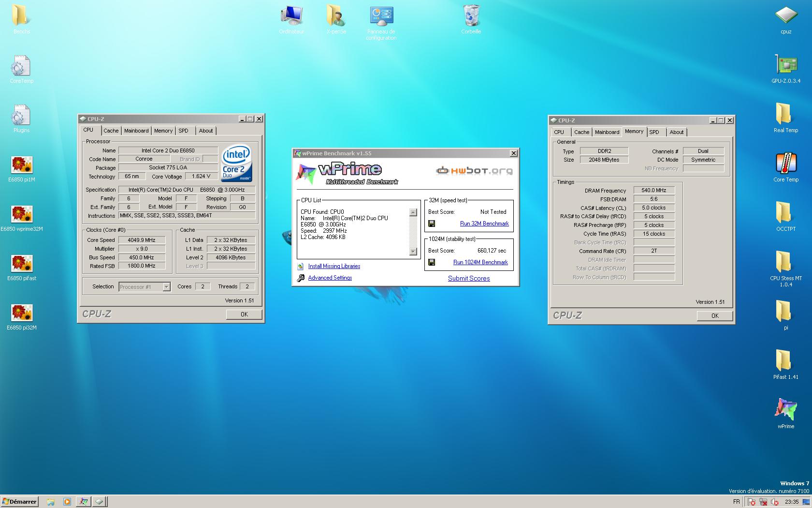Click the Advanced Settings wrench icon

[x=301, y=278]
